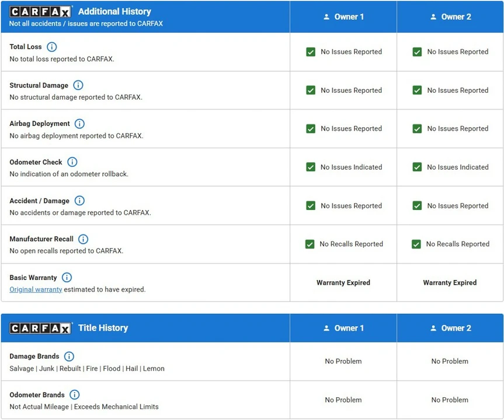Open the Original warranty link
Screen dimensions: 504x420
click(x=36, y=290)
